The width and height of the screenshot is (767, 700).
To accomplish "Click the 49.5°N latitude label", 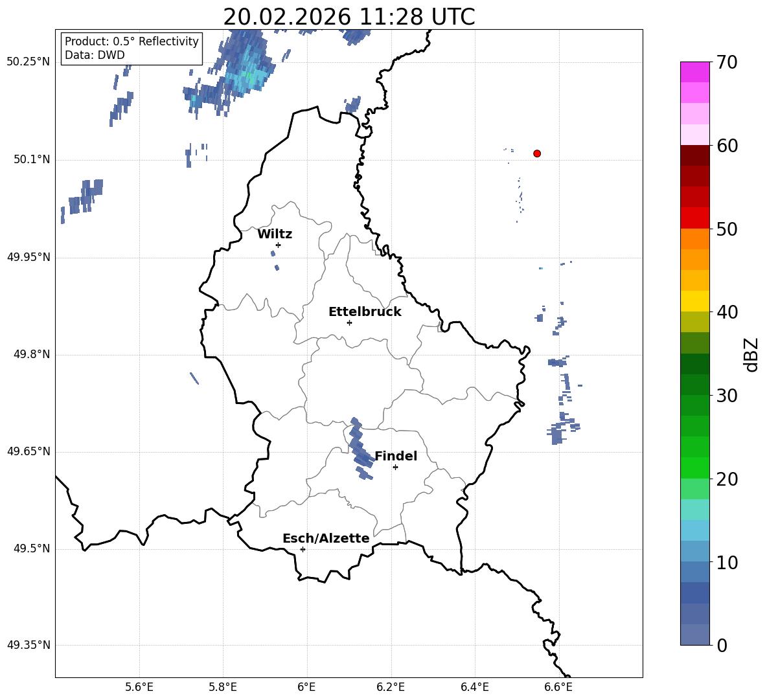I will pos(32,549).
